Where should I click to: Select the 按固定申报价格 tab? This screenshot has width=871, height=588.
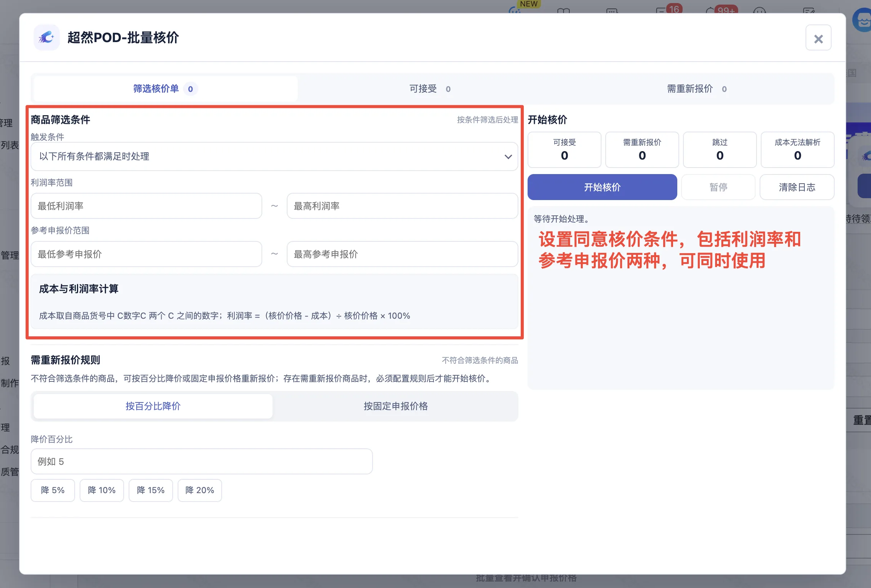pos(395,406)
